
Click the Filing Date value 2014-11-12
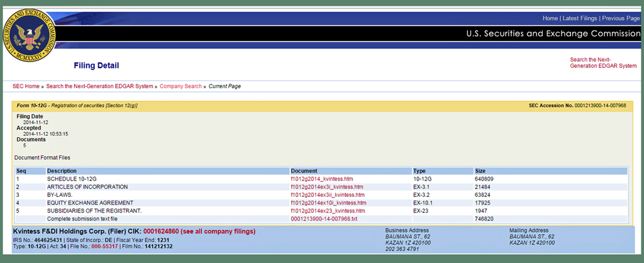36,123
